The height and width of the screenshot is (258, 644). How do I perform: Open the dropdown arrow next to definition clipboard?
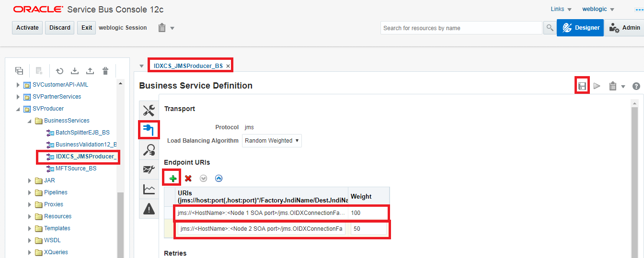[x=623, y=87]
